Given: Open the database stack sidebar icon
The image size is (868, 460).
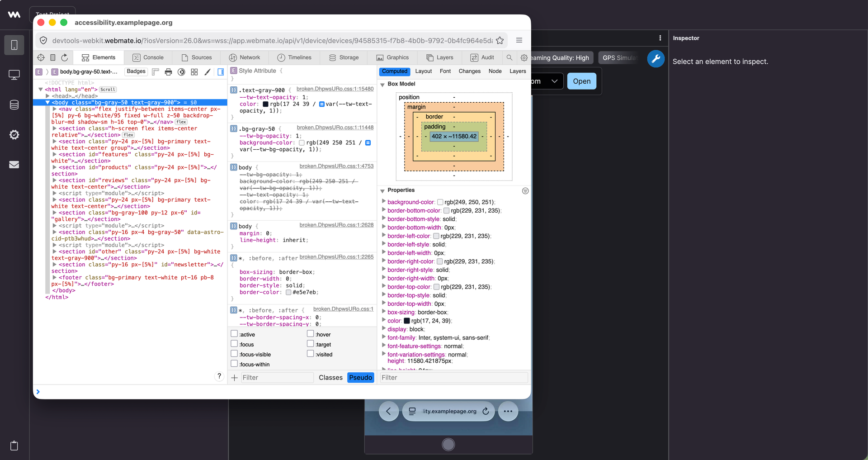Looking at the screenshot, I should click(14, 105).
